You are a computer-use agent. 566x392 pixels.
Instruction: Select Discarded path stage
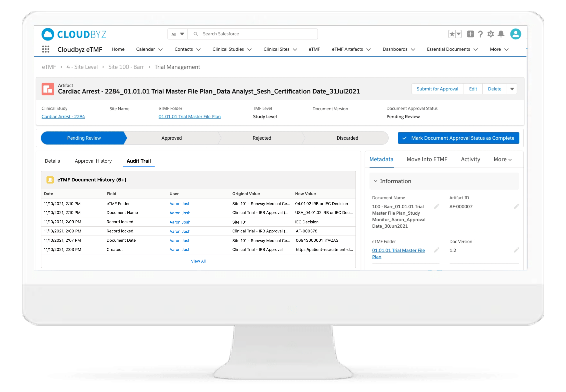click(x=347, y=138)
